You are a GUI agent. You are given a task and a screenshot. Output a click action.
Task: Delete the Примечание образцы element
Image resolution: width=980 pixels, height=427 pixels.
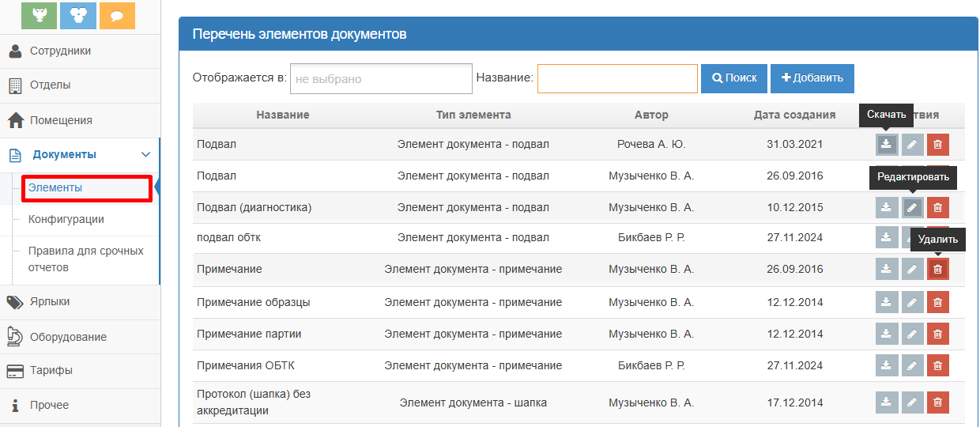point(937,302)
